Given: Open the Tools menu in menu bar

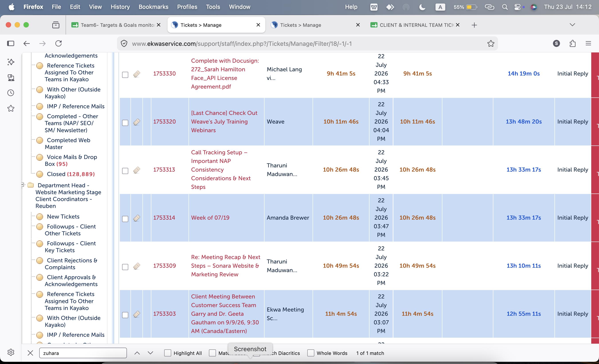Looking at the screenshot, I should coord(213,7).
